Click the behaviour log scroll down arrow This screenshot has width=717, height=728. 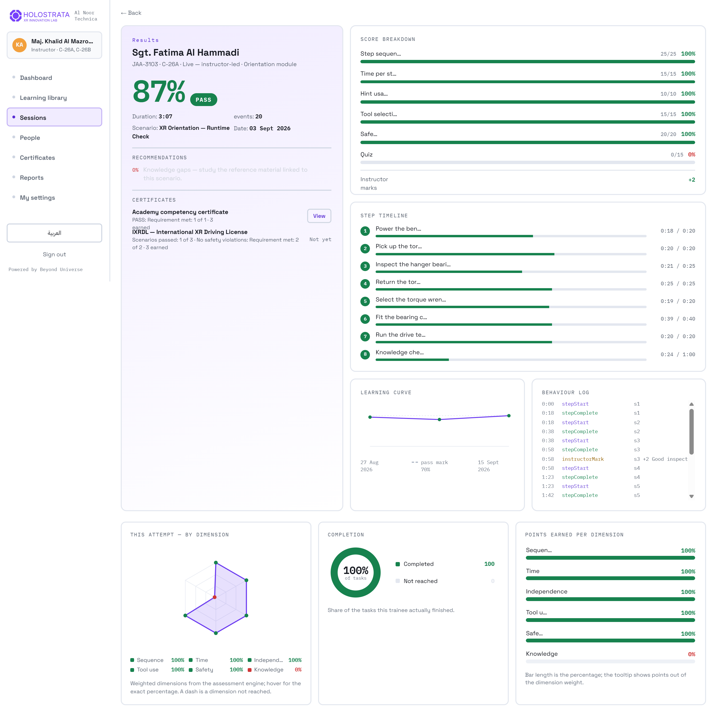pyautogui.click(x=691, y=496)
